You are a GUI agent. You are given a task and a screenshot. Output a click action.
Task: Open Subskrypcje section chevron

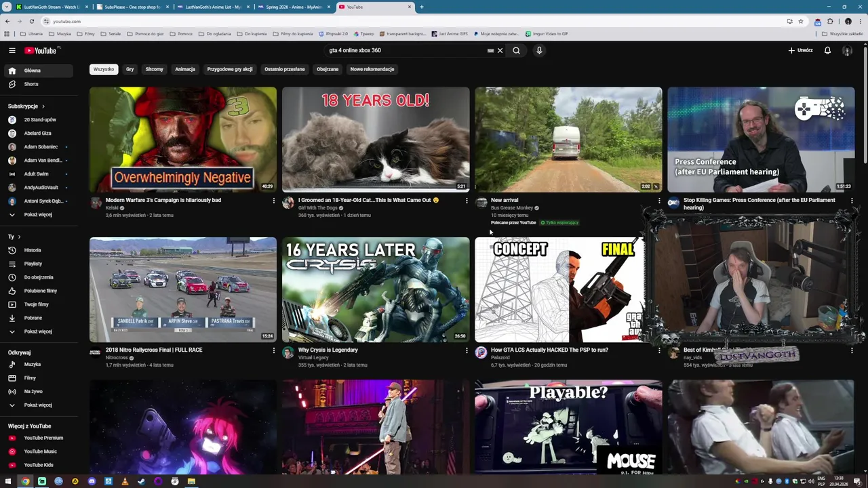pyautogui.click(x=43, y=106)
